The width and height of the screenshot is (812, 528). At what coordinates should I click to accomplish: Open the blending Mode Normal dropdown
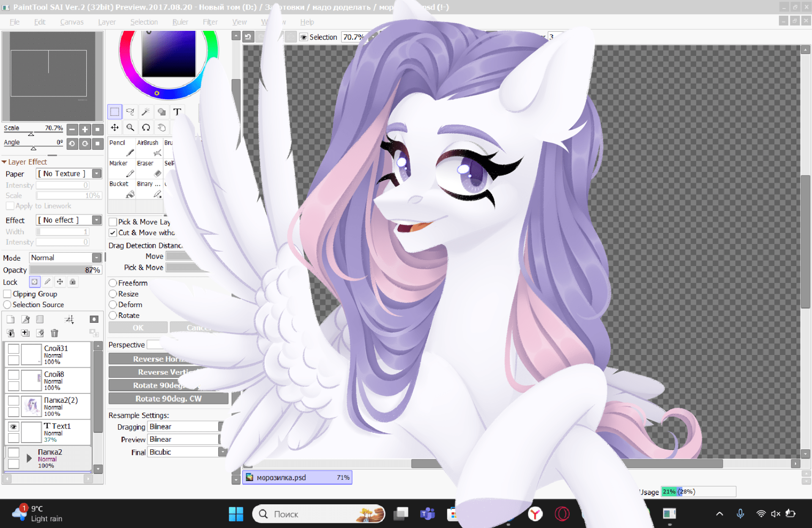[x=96, y=258]
